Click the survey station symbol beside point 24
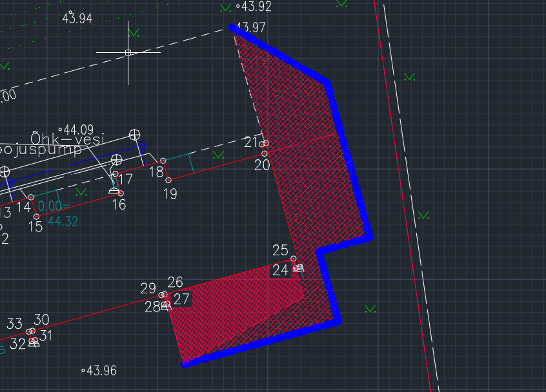The width and height of the screenshot is (546, 392). [x=298, y=268]
